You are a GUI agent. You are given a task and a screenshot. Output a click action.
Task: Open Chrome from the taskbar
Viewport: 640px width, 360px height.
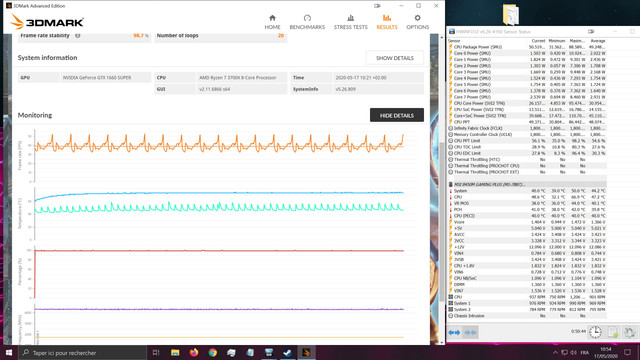(213, 352)
